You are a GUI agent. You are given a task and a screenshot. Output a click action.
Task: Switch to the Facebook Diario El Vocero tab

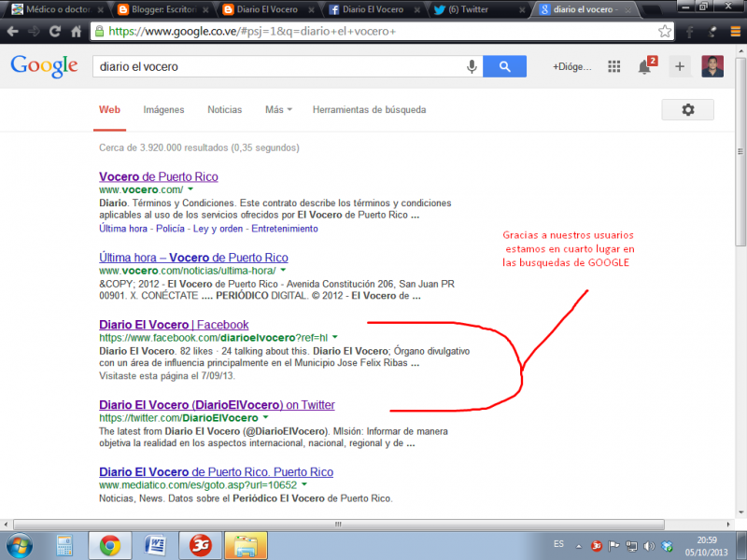pos(373,9)
